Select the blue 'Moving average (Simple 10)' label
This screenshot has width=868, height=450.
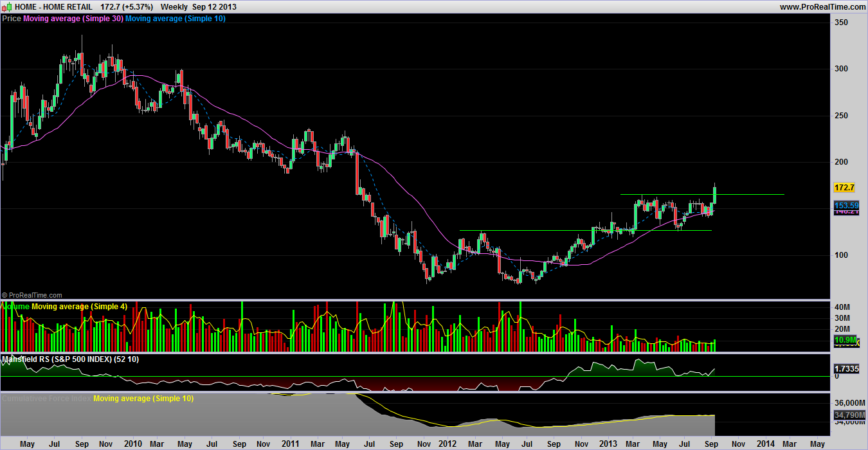click(175, 19)
